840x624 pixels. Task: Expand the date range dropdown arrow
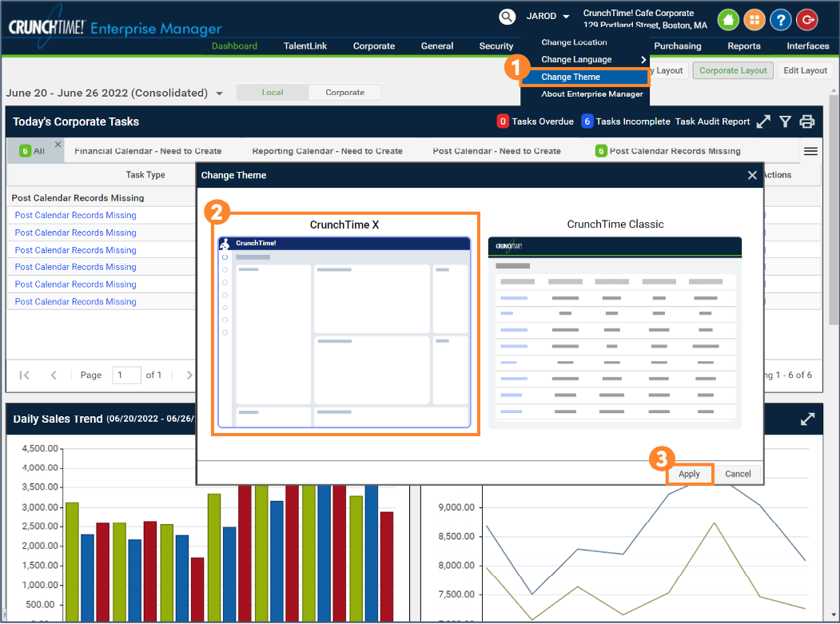[x=220, y=93]
